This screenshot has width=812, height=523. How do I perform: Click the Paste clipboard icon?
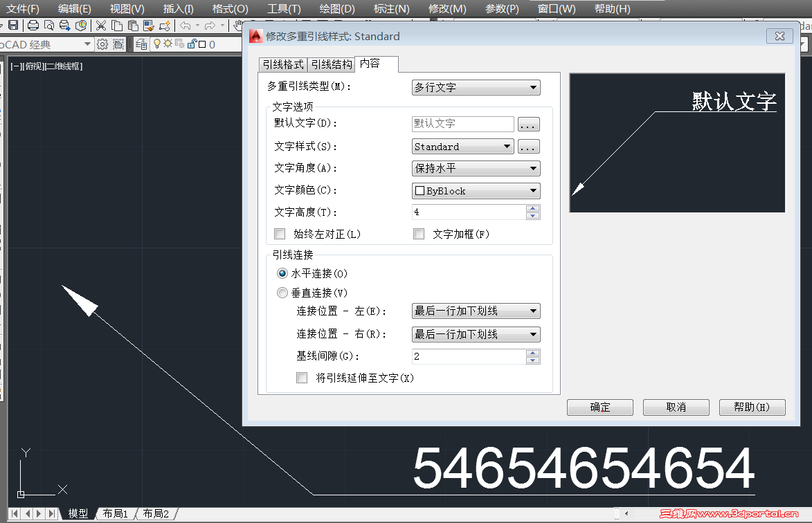[x=133, y=26]
